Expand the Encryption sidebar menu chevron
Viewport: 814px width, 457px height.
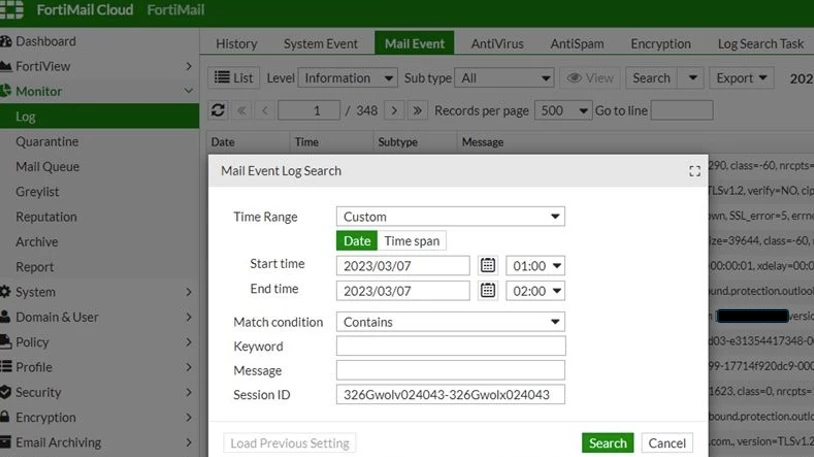click(x=188, y=417)
